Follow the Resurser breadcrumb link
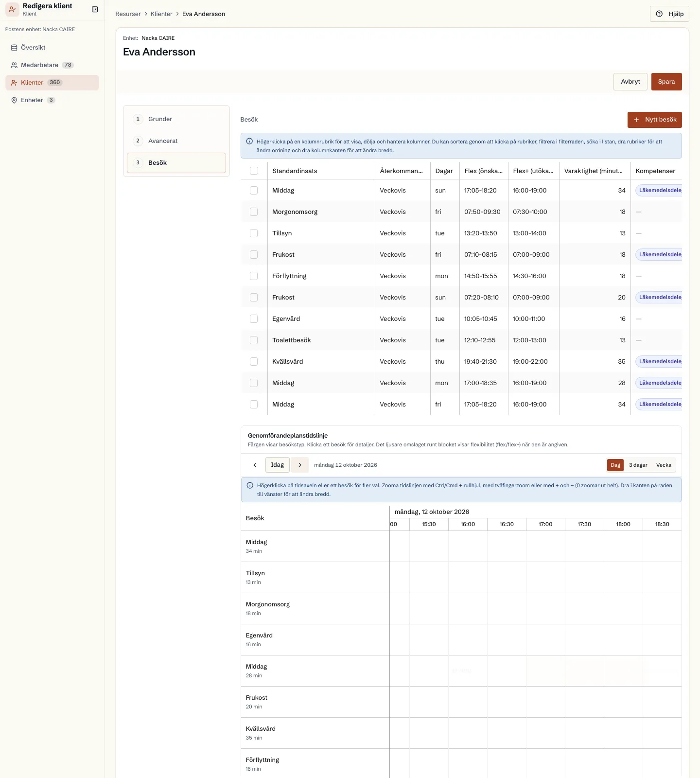700x778 pixels. point(128,14)
